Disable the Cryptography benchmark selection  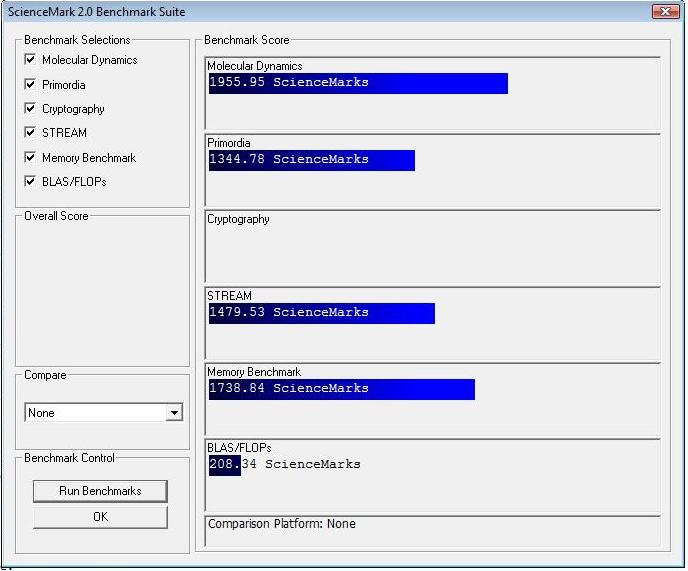30,109
